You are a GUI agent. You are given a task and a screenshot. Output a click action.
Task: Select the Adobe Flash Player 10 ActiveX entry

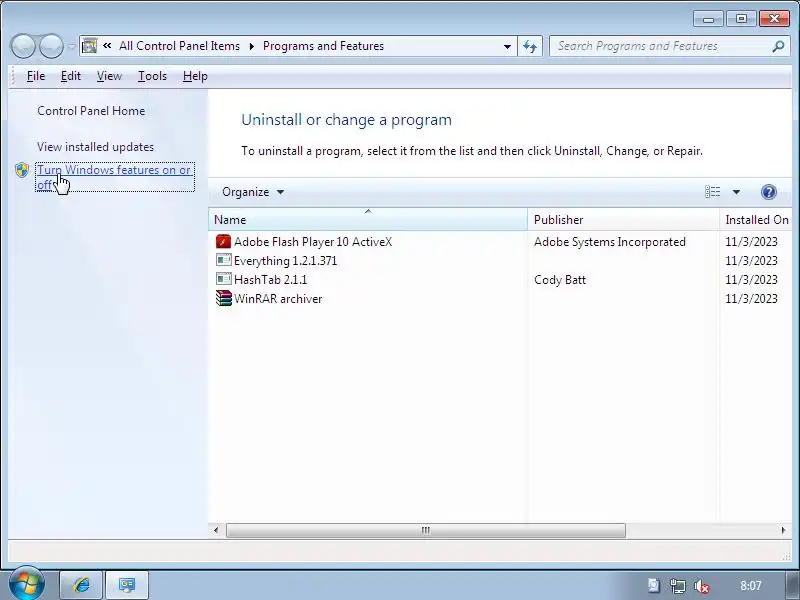[x=313, y=242]
